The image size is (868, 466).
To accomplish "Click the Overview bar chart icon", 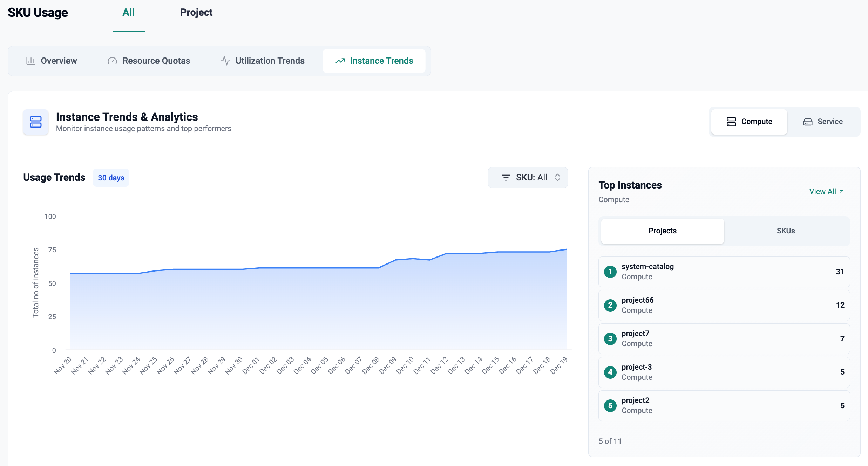I will click(30, 61).
